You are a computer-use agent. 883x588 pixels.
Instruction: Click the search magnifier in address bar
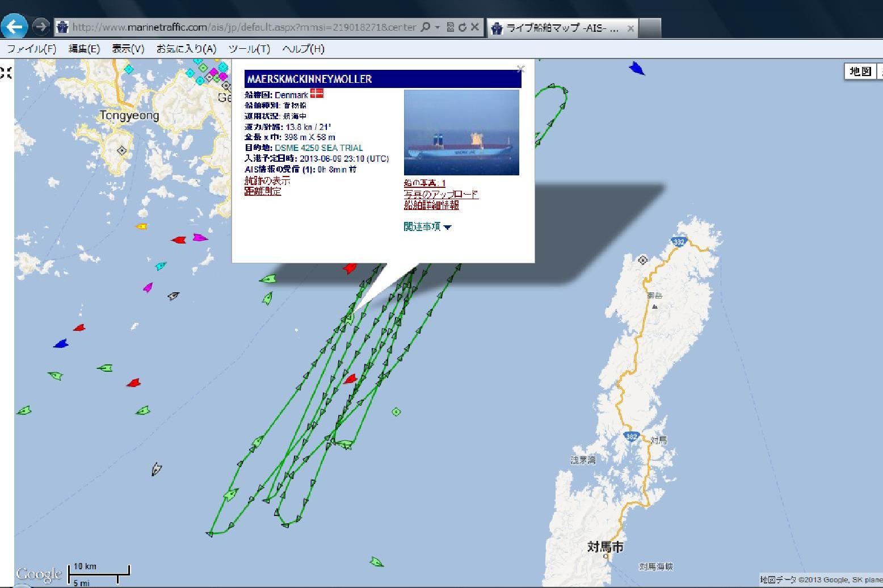[x=426, y=27]
